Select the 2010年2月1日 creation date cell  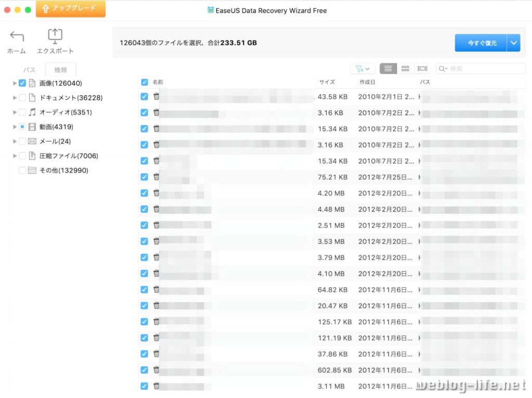click(386, 97)
